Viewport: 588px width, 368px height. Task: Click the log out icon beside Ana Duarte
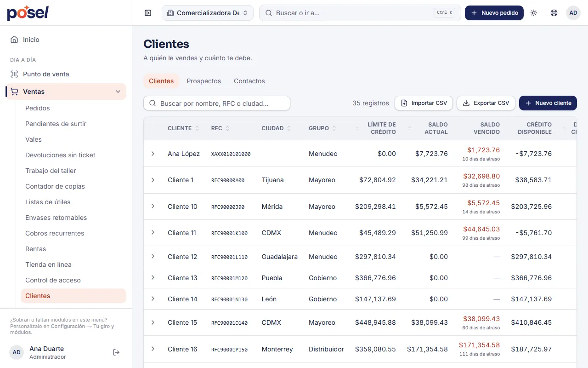(116, 352)
